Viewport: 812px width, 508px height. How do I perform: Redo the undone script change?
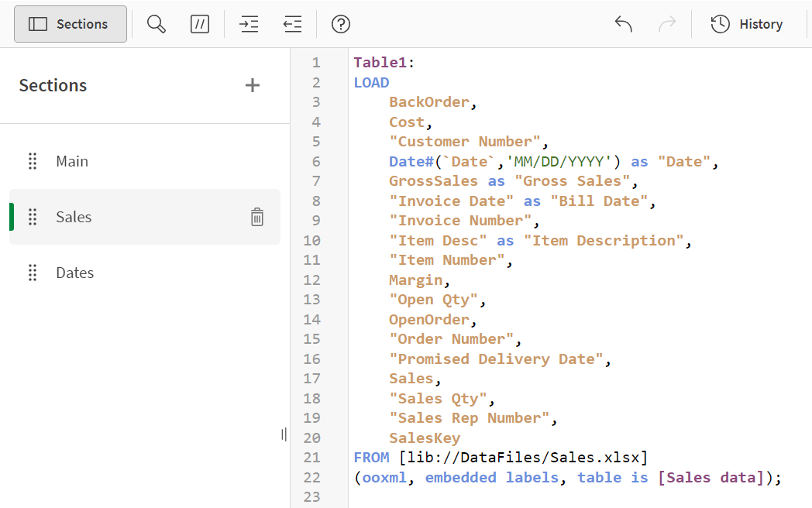click(667, 24)
